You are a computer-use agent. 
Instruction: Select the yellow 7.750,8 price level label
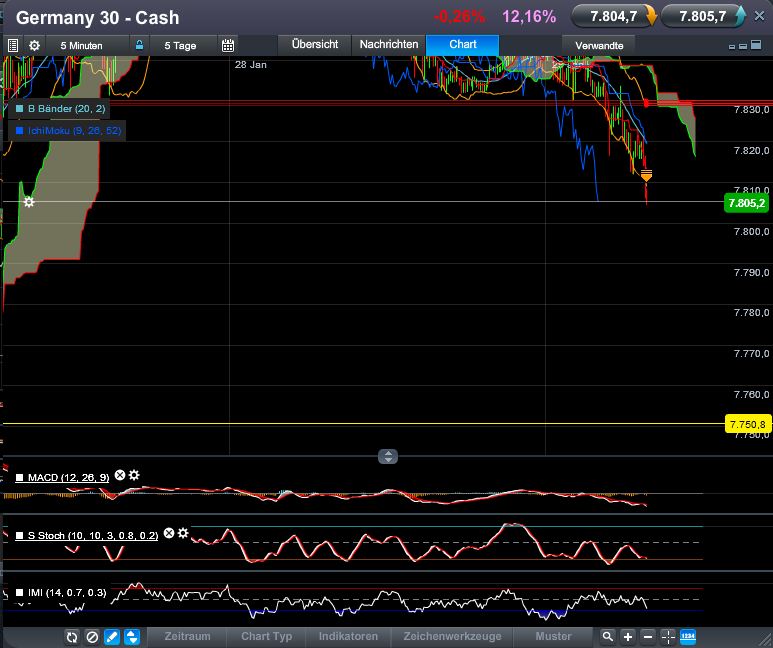pos(748,424)
